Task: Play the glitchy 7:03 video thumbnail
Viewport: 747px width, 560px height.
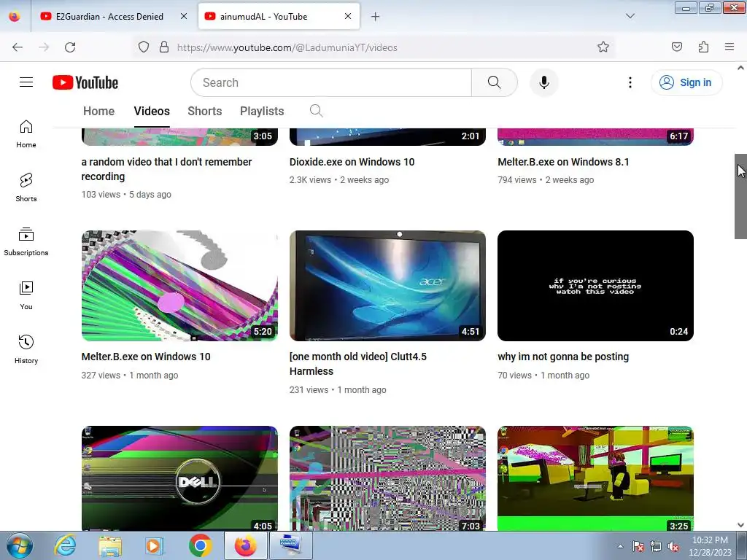Action: [x=387, y=478]
